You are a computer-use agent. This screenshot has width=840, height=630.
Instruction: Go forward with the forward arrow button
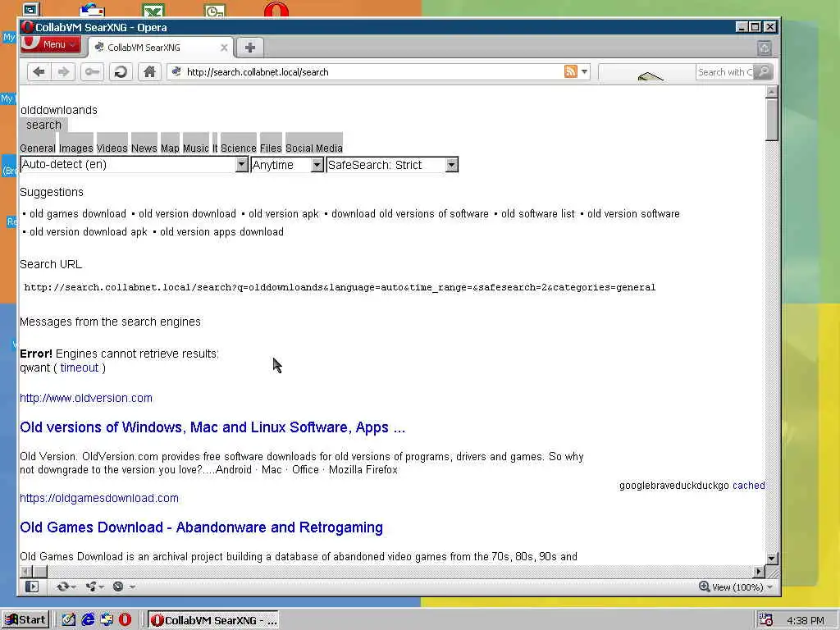63,72
